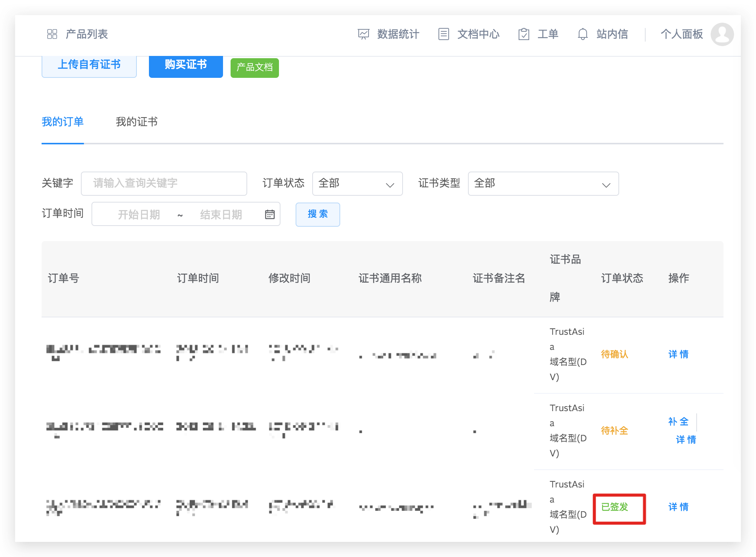Click the user avatar icon
Image resolution: width=756 pixels, height=557 pixels.
click(722, 34)
